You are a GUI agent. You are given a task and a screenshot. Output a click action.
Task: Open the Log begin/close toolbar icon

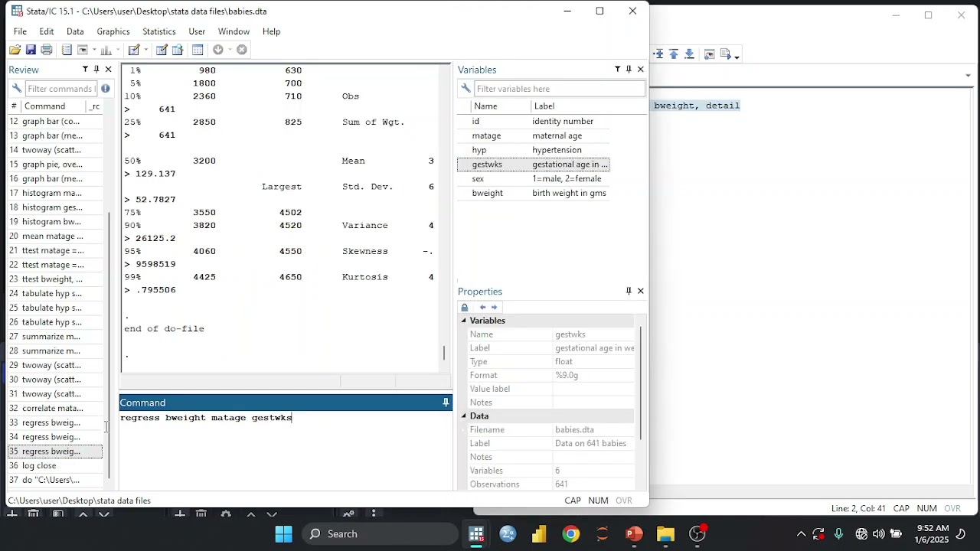(x=67, y=50)
